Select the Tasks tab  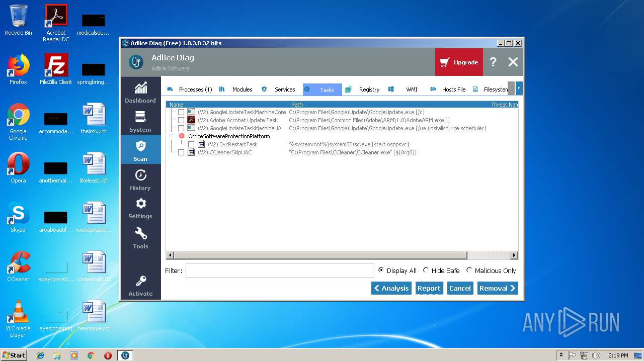[322, 89]
